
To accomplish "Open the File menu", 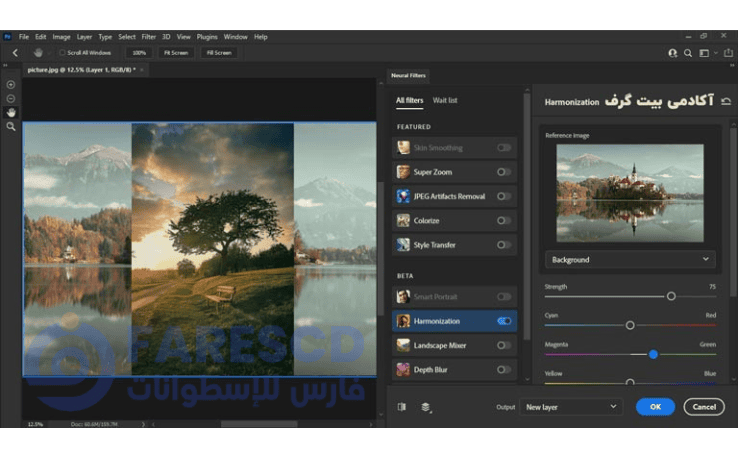I will click(24, 37).
